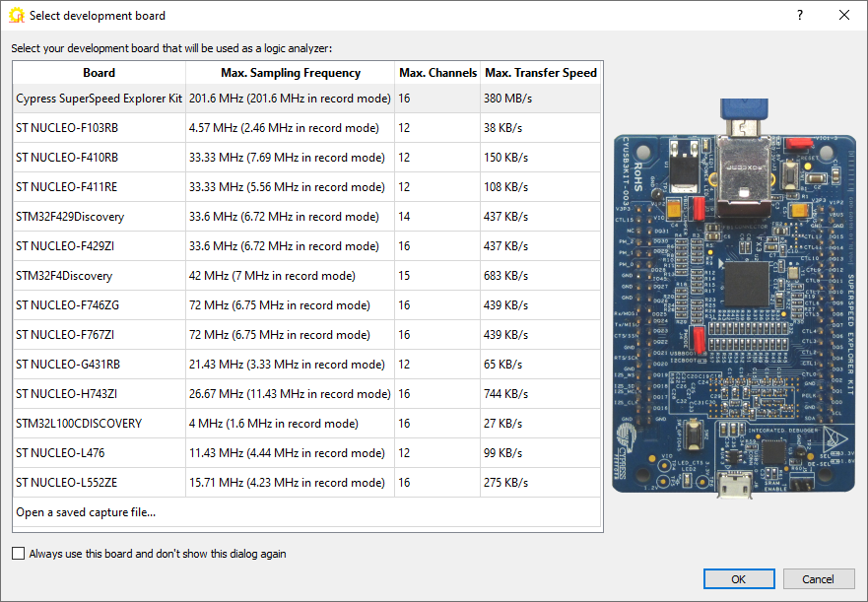
Task: Click the Cancel button
Action: pyautogui.click(x=818, y=578)
